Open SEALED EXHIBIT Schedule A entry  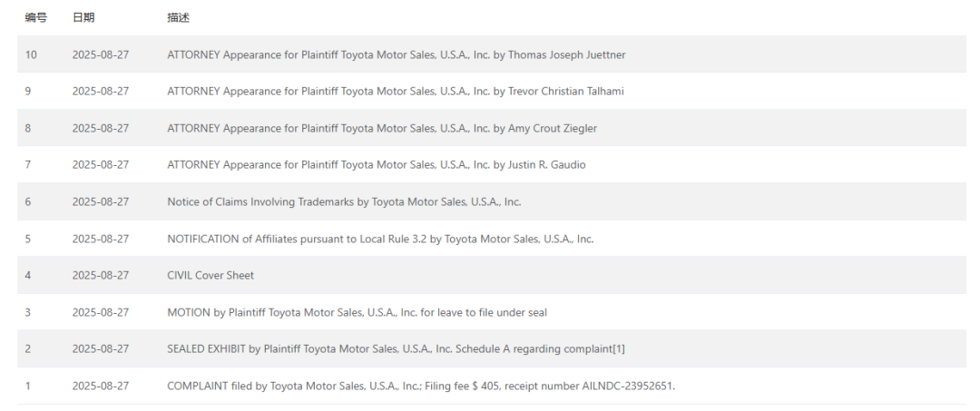tap(396, 348)
